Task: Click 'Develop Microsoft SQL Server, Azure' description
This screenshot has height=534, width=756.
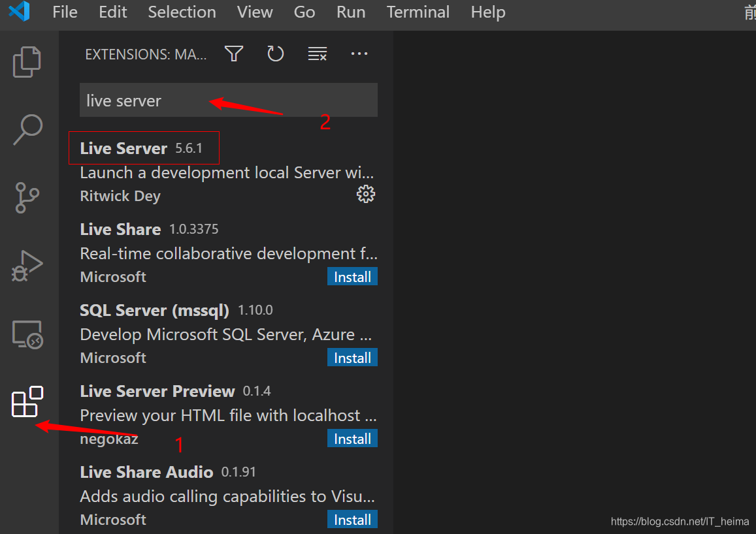Action: (x=225, y=334)
